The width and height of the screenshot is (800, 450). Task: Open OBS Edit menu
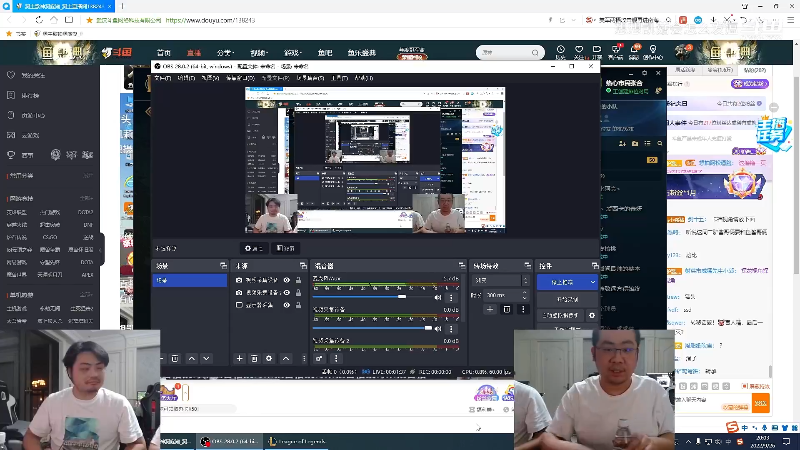coord(186,78)
